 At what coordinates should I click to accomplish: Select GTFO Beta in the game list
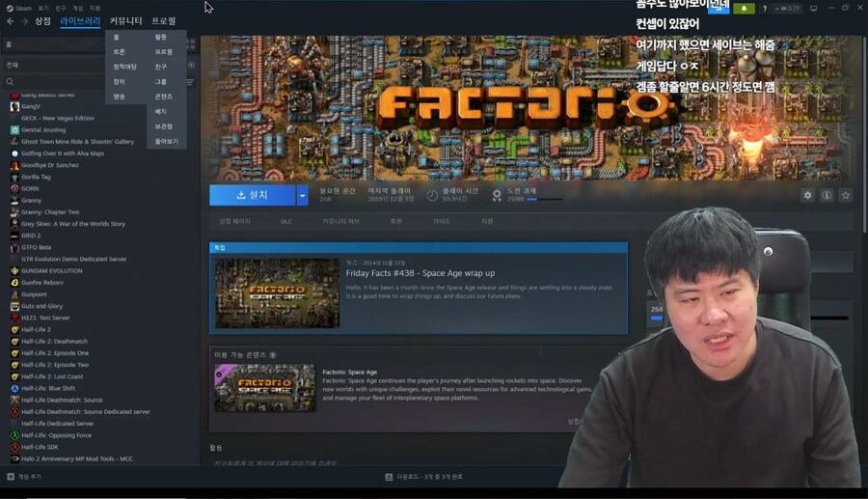tap(36, 247)
